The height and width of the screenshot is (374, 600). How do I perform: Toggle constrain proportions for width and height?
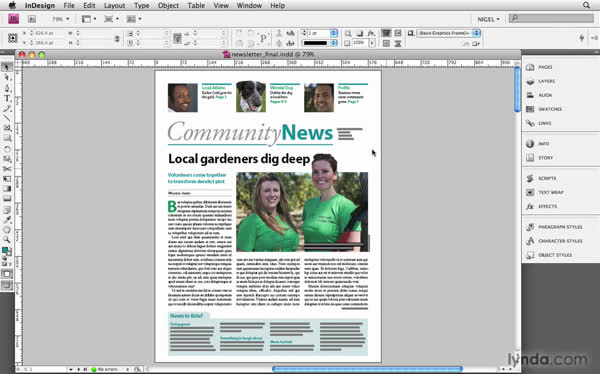117,38
